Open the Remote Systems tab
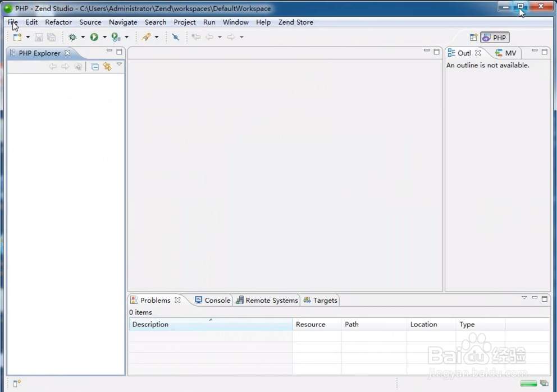Viewport: 557px width, 392px height. (267, 301)
